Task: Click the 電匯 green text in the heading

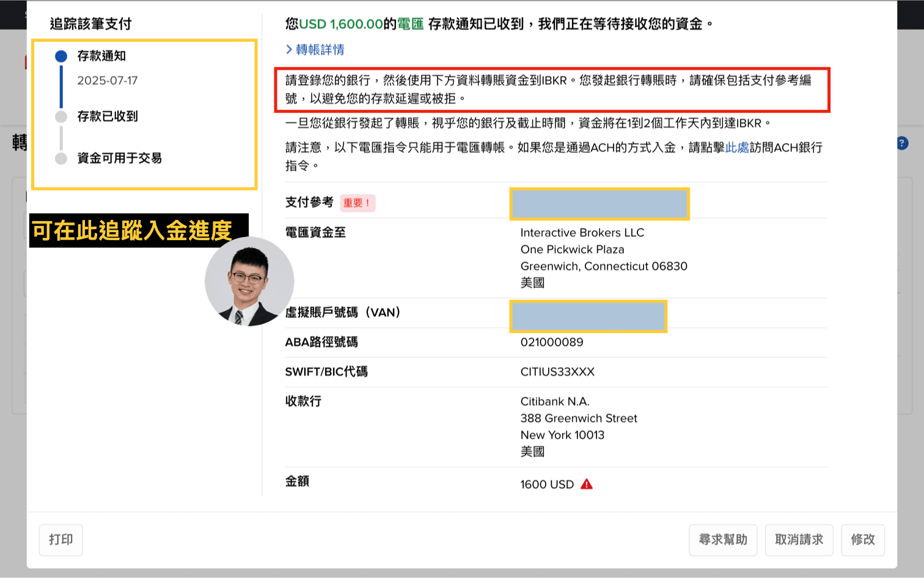Action: [411, 24]
